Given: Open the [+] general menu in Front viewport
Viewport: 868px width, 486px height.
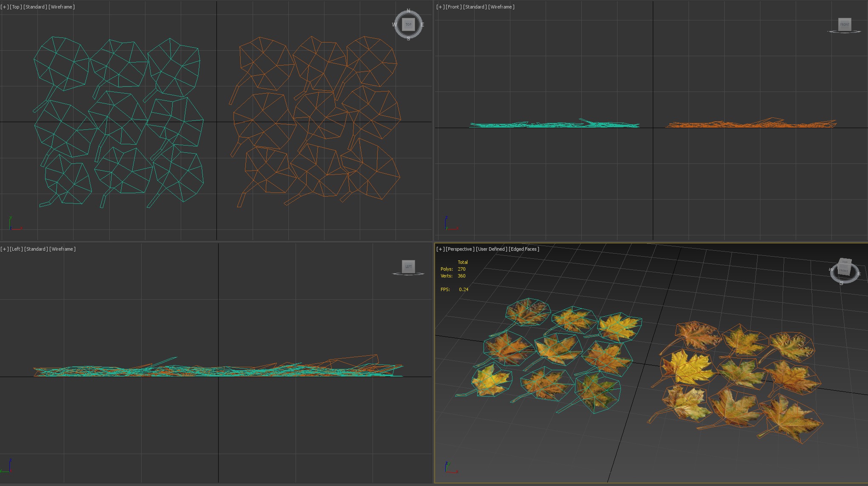Looking at the screenshot, I should pos(441,7).
